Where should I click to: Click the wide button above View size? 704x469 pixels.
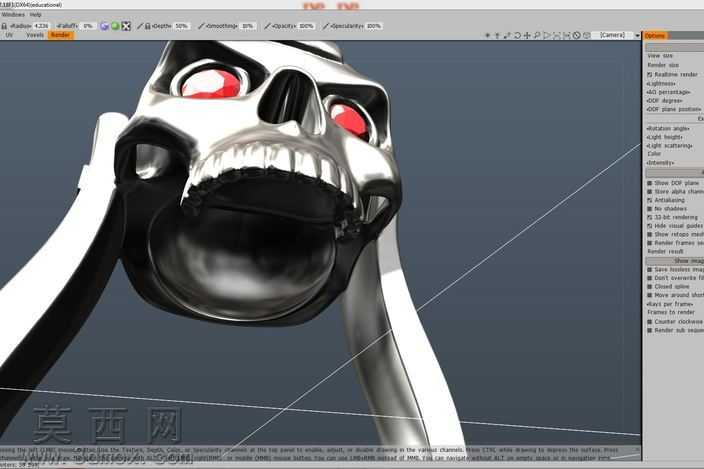675,47
